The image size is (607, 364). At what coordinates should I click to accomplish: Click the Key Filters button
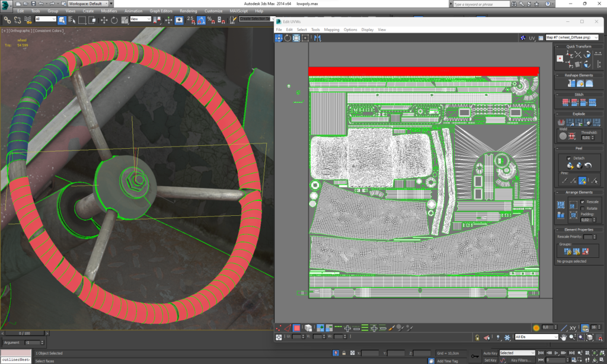(520, 360)
